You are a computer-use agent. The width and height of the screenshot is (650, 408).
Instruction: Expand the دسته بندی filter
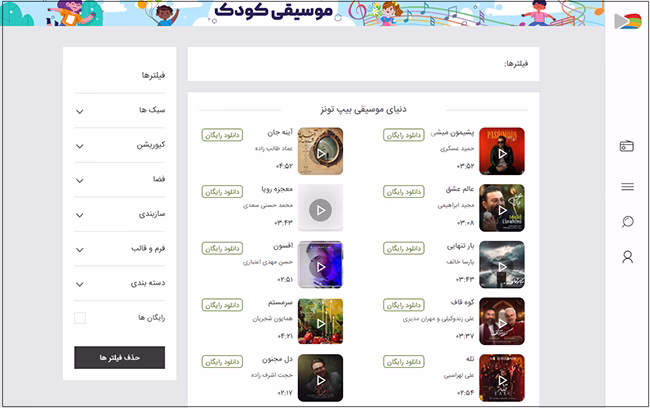(120, 284)
